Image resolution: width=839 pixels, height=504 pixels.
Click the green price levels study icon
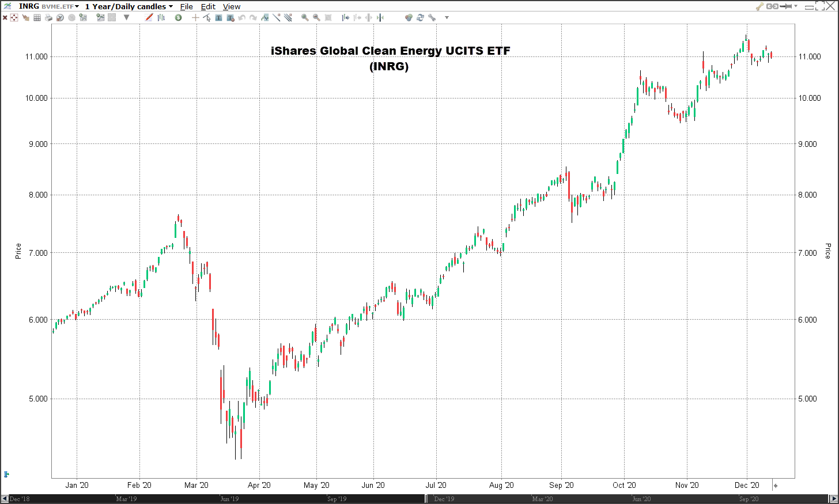pyautogui.click(x=265, y=18)
